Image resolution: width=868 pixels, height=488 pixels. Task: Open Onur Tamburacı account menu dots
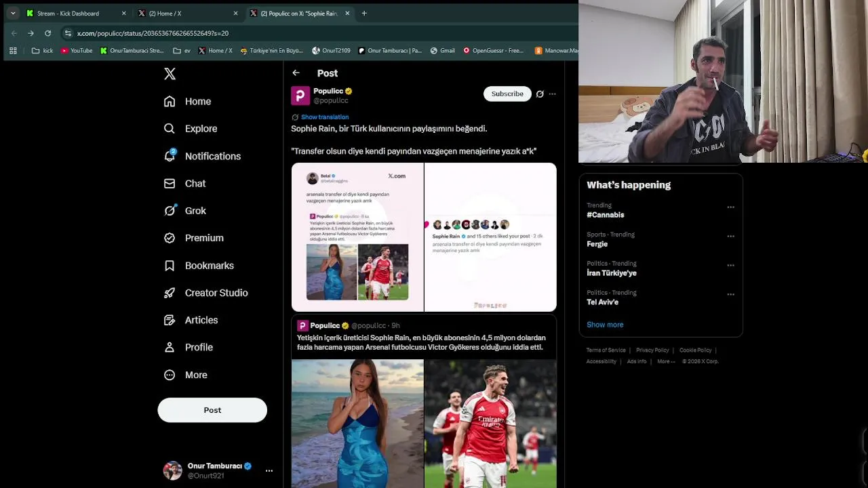pyautogui.click(x=269, y=470)
